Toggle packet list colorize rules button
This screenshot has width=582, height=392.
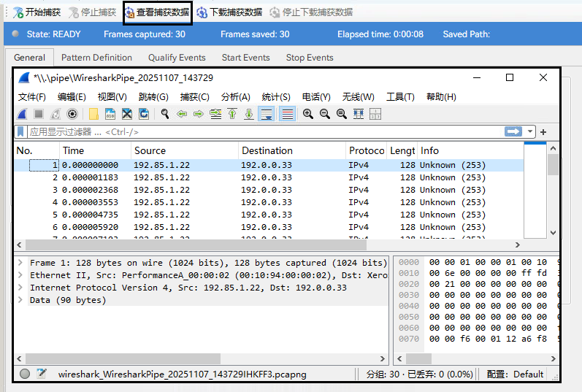(x=287, y=114)
